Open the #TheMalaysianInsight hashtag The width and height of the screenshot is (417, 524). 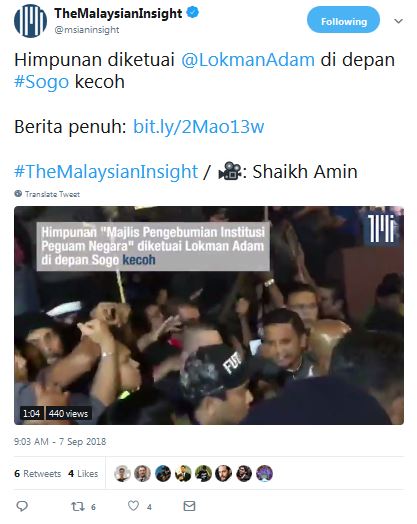pos(106,171)
